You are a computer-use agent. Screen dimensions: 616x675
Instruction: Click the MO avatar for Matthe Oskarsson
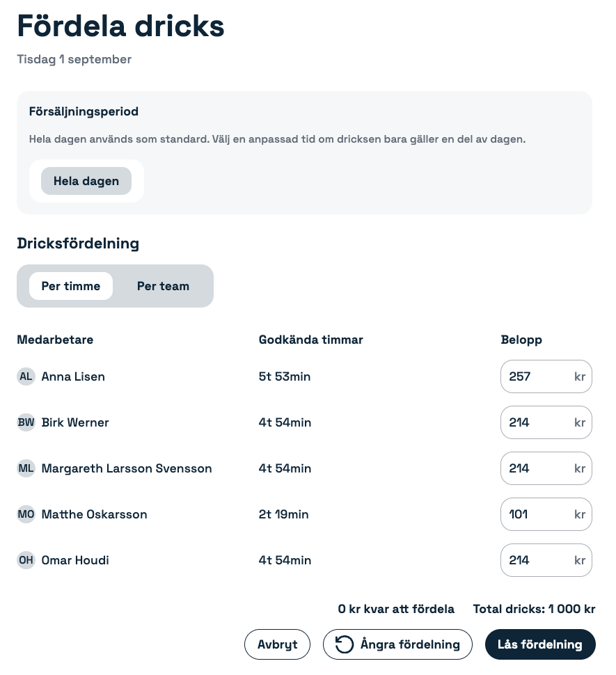click(26, 514)
